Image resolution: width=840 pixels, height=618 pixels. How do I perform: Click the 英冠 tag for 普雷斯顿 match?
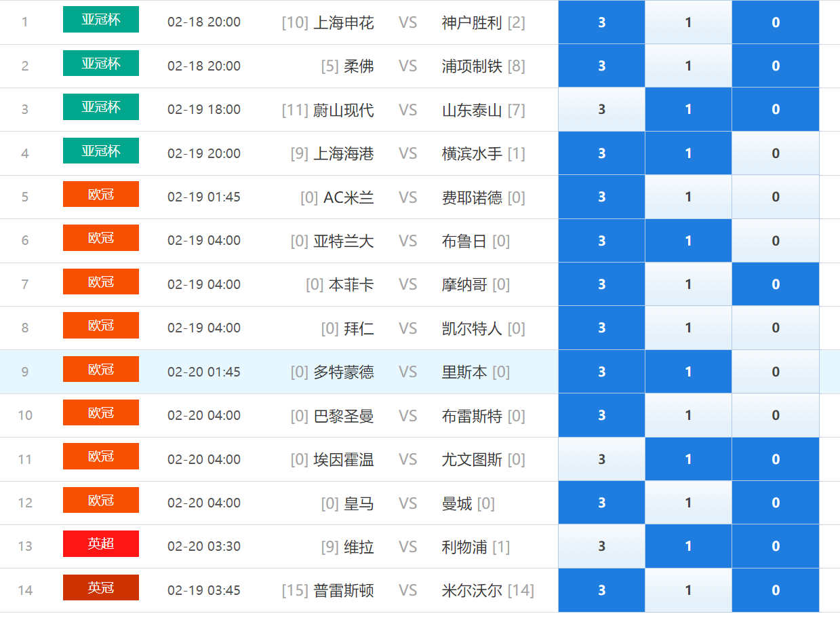pos(101,587)
